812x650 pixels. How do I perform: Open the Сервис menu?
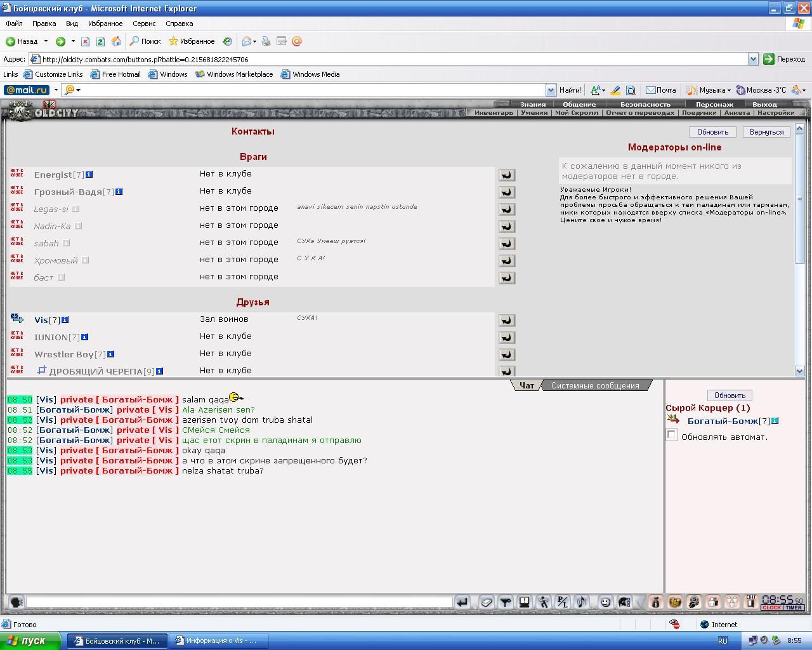tap(144, 23)
